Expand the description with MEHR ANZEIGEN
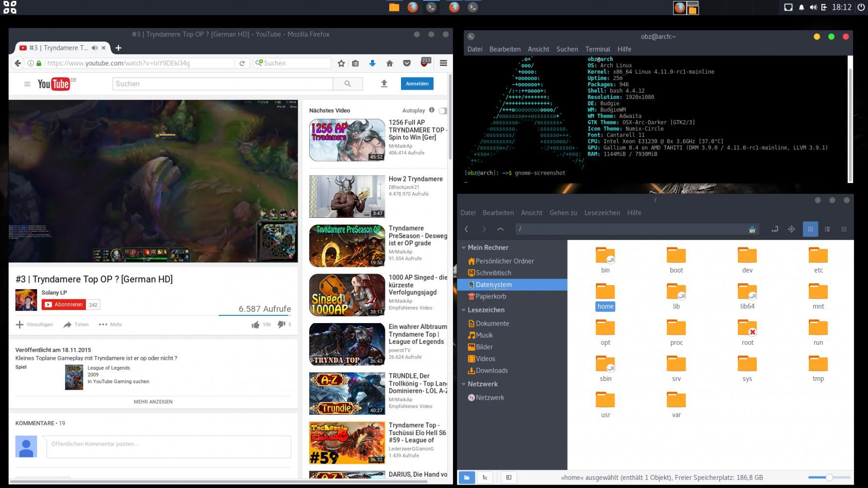This screenshot has height=488, width=868. click(153, 402)
